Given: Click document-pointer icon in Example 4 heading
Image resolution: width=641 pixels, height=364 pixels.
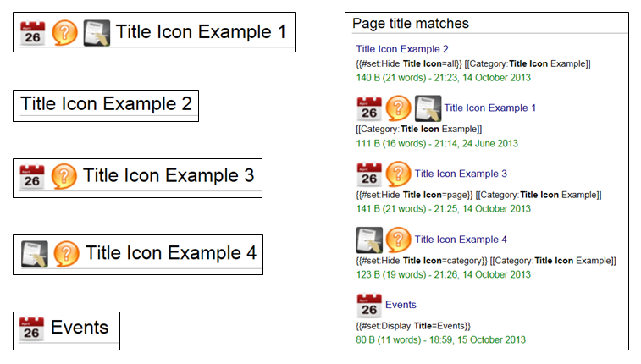Looking at the screenshot, I should 34,253.
